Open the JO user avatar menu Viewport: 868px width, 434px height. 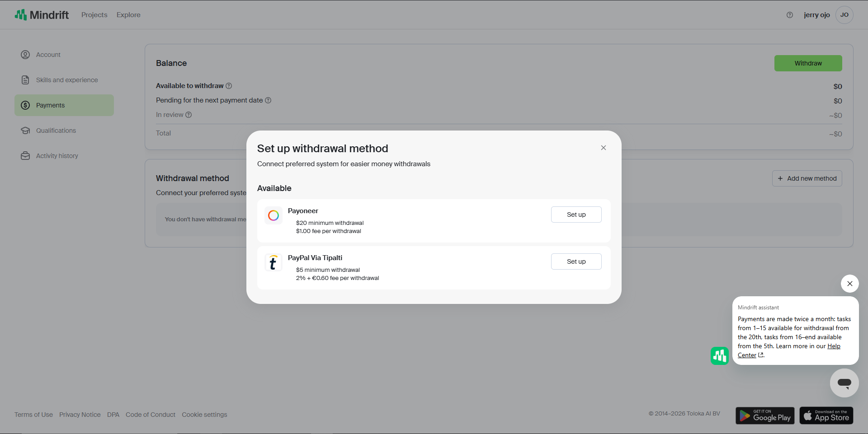pos(844,15)
